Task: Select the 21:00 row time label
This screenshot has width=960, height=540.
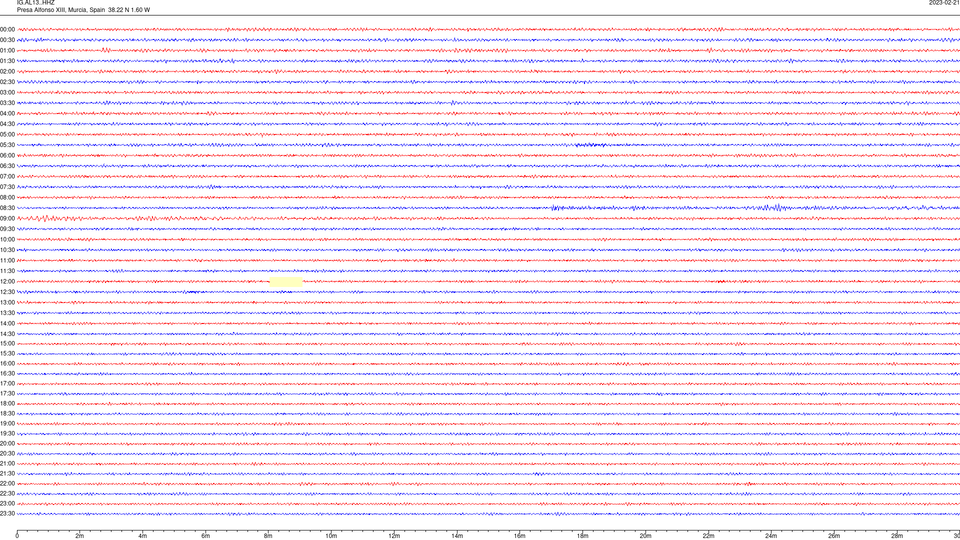Action: click(x=7, y=463)
